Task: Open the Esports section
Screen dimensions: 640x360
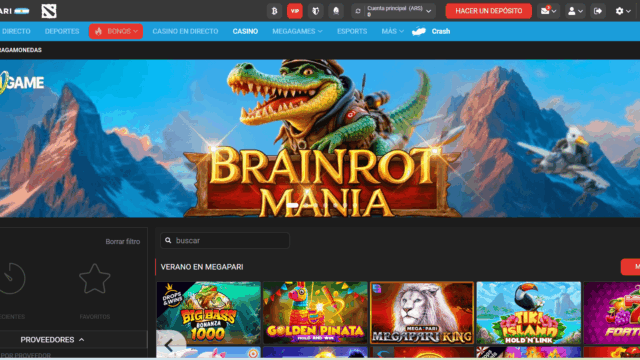Action: tap(352, 31)
